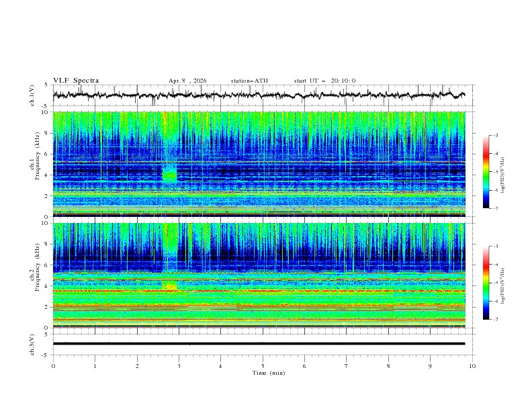Click the ch.2 spectrogram color scale bar
Viewport: 532px width, 411px height.
coord(486,283)
